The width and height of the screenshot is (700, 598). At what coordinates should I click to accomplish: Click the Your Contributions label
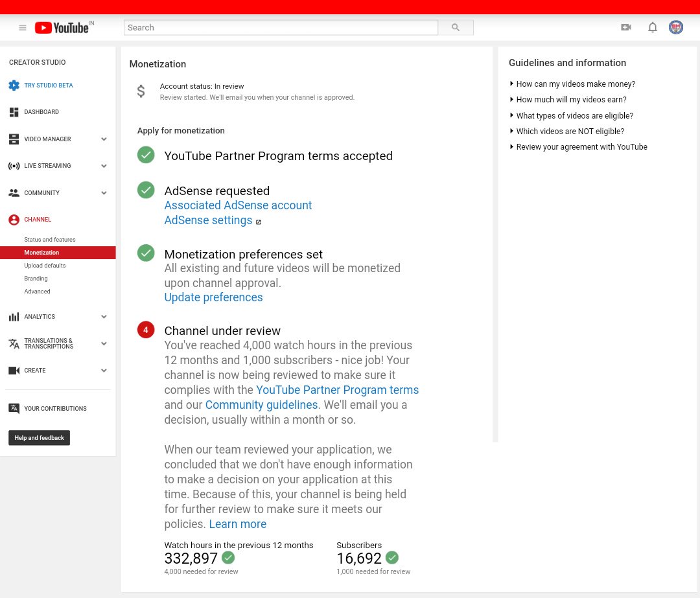(55, 409)
